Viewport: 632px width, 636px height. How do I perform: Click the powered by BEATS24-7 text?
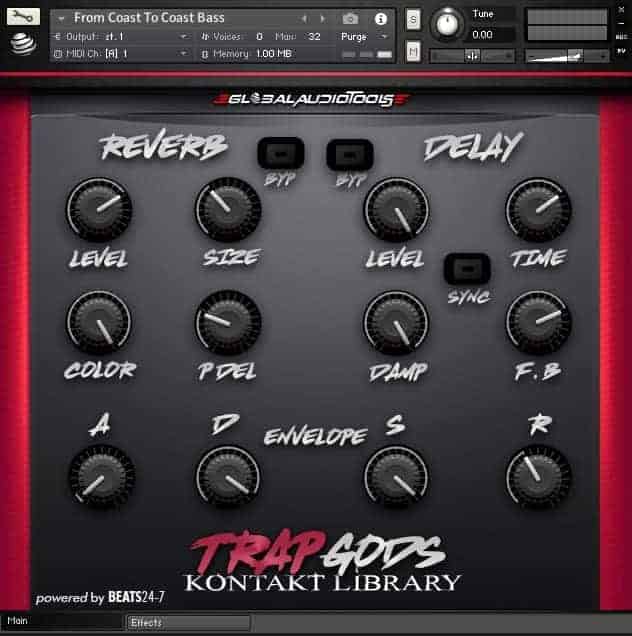(x=100, y=597)
